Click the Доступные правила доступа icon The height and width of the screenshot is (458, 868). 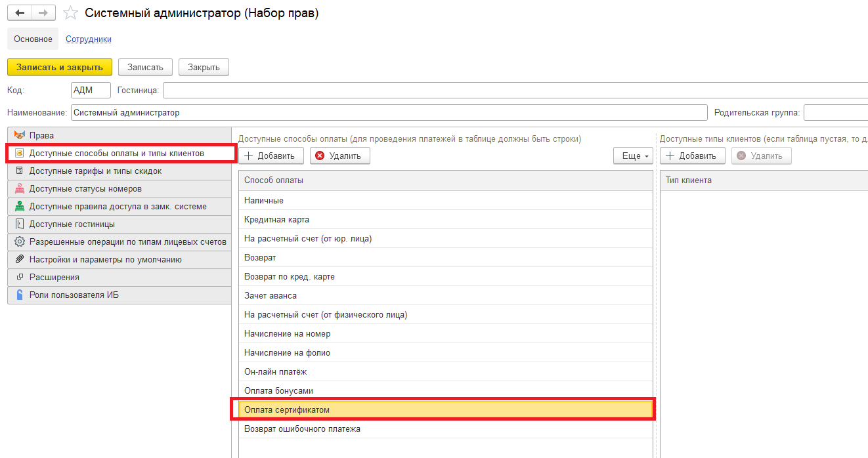[x=19, y=206]
